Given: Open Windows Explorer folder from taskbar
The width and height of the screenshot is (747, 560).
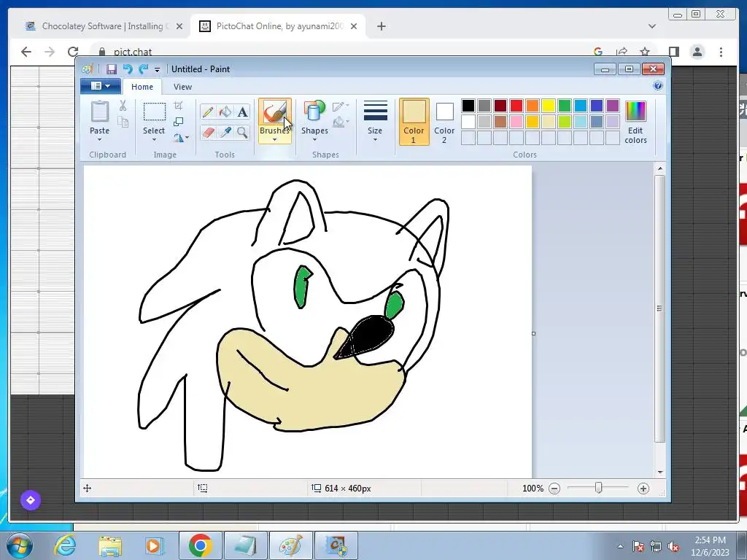Looking at the screenshot, I should pyautogui.click(x=110, y=545).
